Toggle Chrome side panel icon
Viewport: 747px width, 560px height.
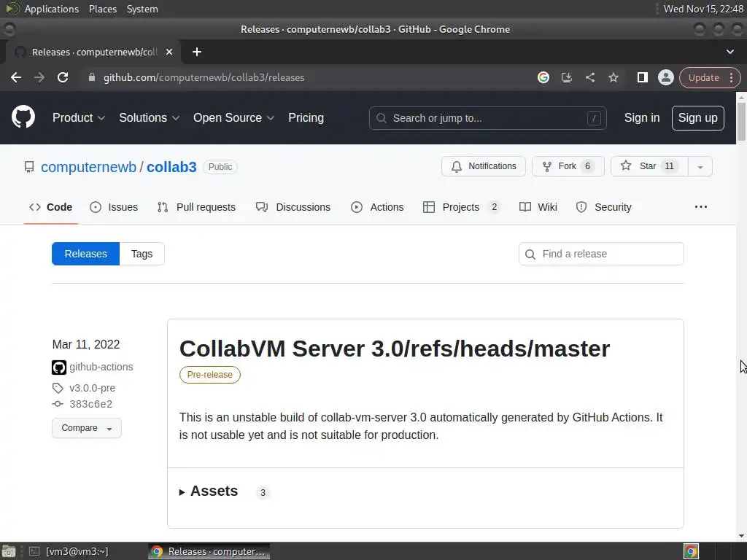pyautogui.click(x=642, y=77)
